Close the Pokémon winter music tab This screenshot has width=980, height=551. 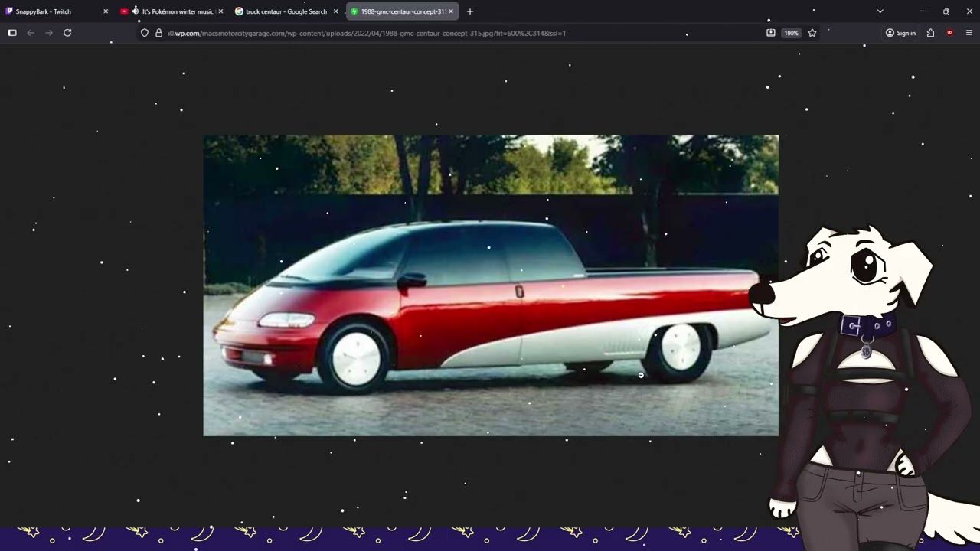tap(220, 11)
